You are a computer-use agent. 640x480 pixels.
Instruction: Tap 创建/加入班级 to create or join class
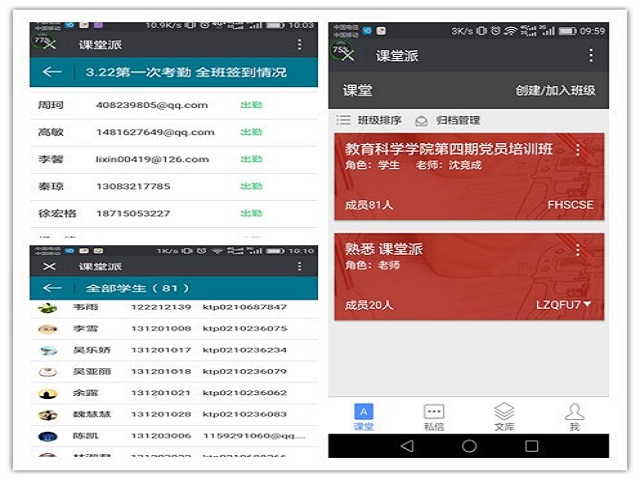point(555,90)
